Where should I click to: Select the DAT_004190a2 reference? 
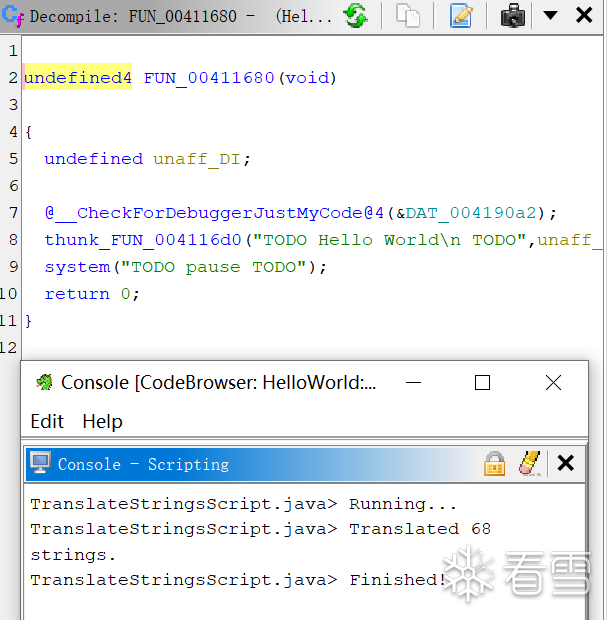click(x=471, y=213)
